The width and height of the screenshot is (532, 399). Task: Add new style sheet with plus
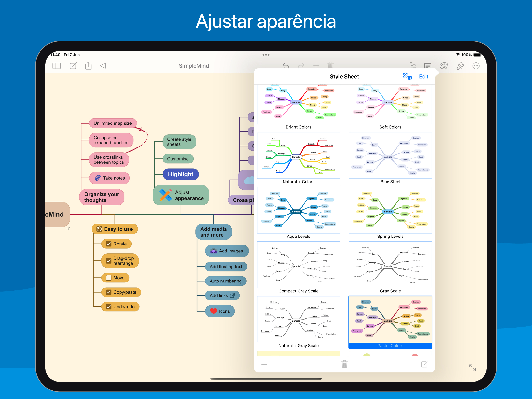point(264,364)
